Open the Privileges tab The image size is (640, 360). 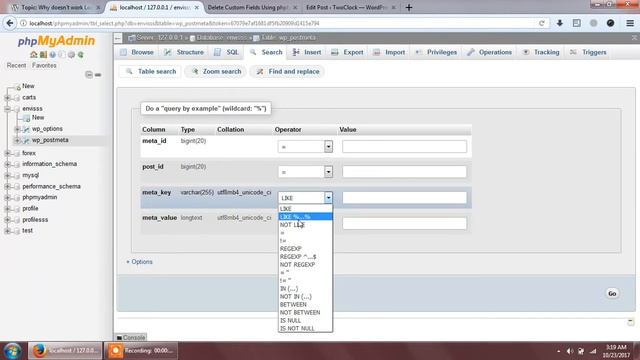point(436,52)
